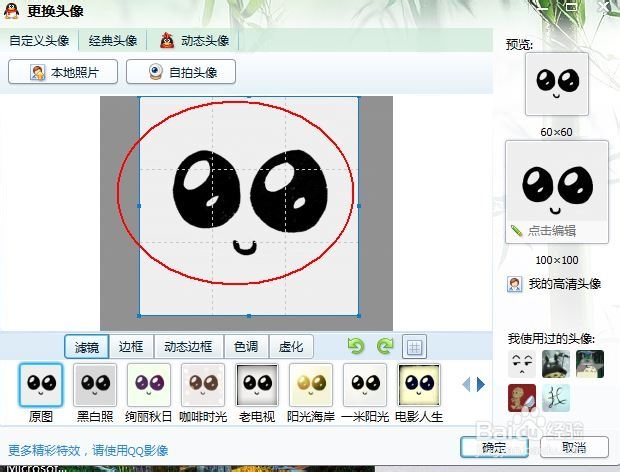Click the red QQ icon beside 动态头像
This screenshot has width=620, height=472.
click(x=167, y=40)
